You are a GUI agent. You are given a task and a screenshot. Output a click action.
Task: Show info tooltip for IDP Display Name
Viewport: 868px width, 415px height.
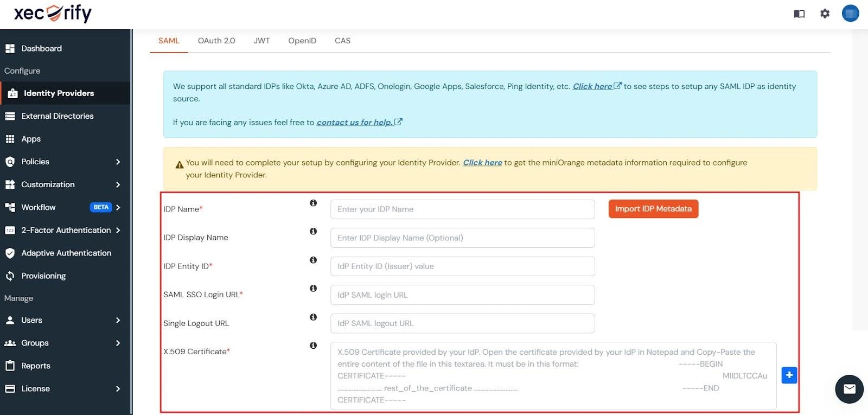[x=313, y=231]
